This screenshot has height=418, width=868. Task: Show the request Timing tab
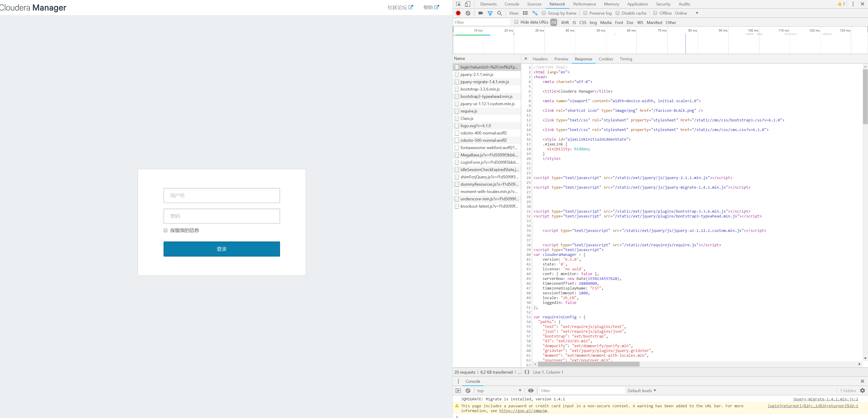pyautogui.click(x=626, y=59)
